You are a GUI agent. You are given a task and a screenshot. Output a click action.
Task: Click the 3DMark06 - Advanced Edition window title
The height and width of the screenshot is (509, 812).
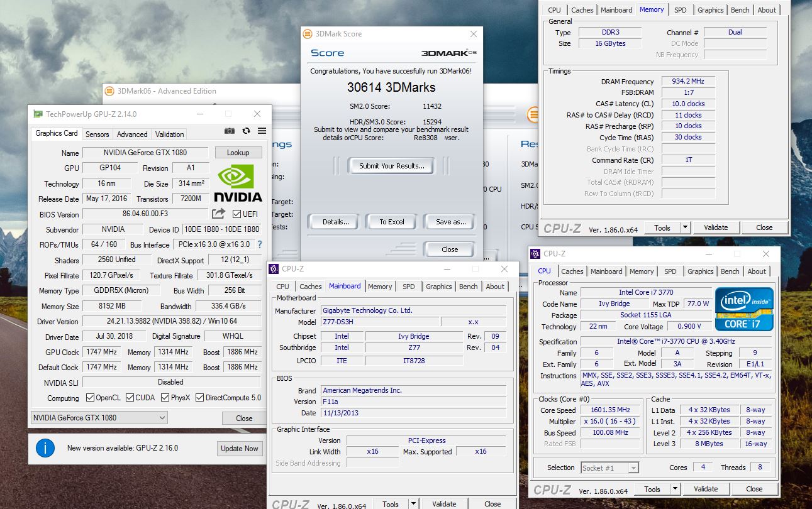[167, 91]
